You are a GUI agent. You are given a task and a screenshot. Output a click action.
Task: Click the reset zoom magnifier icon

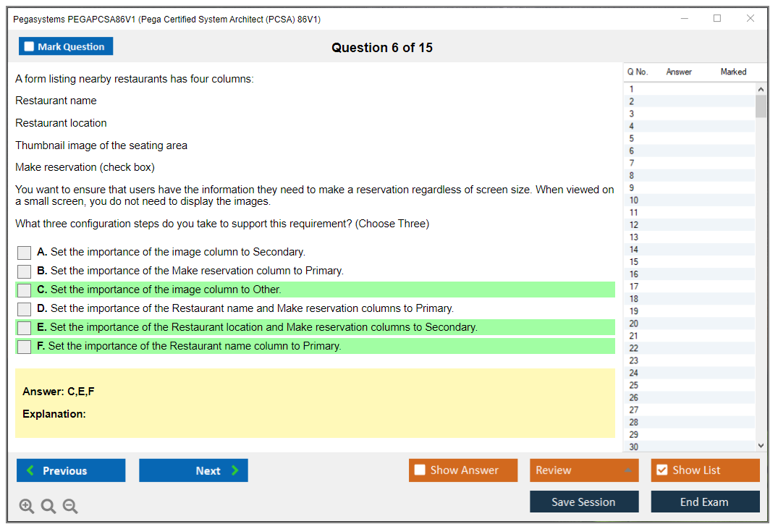coord(48,507)
